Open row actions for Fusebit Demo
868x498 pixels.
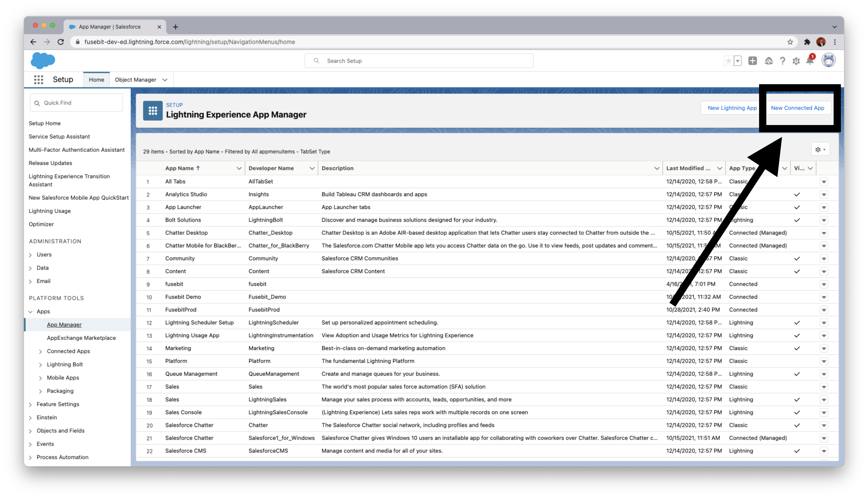pyautogui.click(x=824, y=297)
